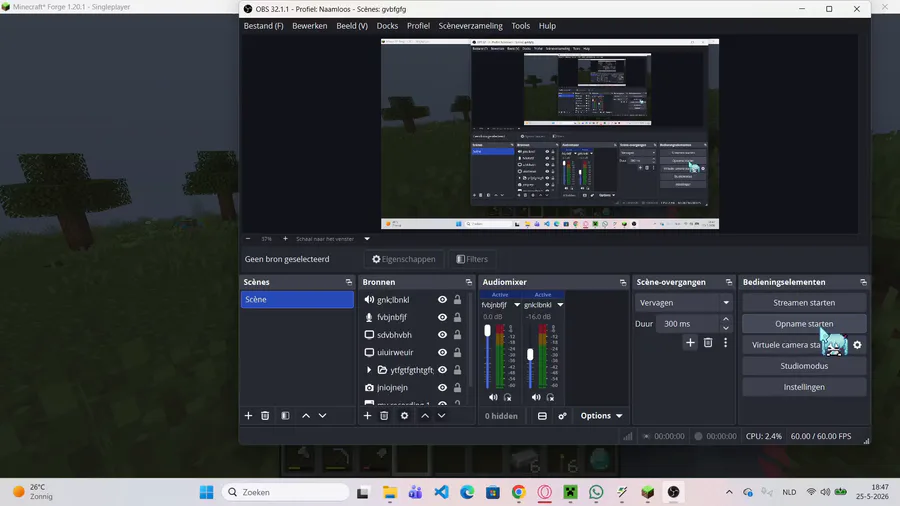Move source down with arrow icon
900x506 pixels.
tap(441, 415)
